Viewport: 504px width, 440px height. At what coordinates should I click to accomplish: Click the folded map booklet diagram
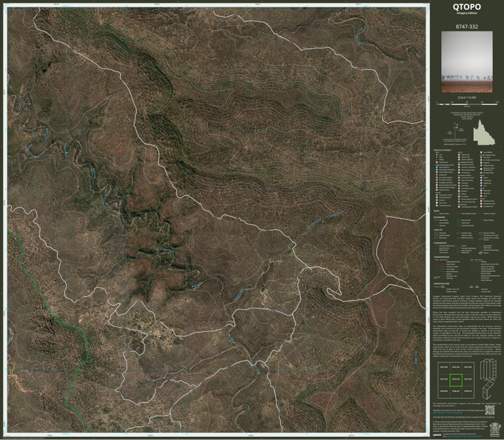tap(488, 390)
